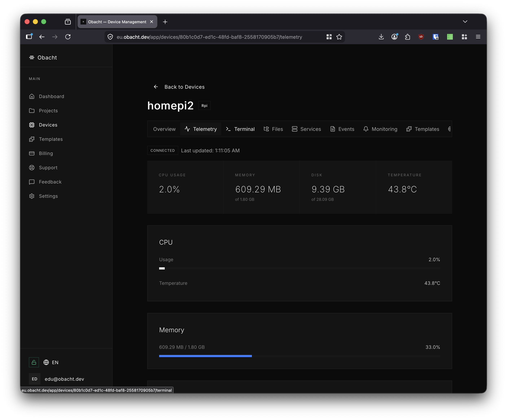
Task: Select the Telemetry tab
Action: (200, 129)
